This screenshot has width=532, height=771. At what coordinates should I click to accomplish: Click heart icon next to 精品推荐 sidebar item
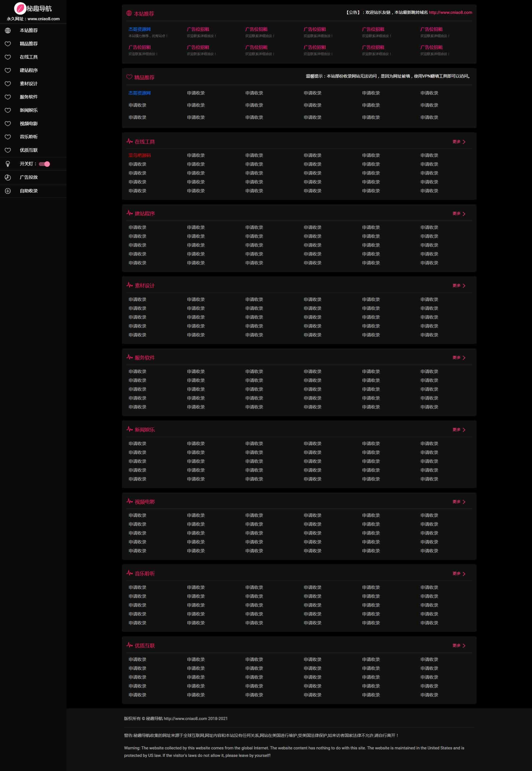(8, 44)
